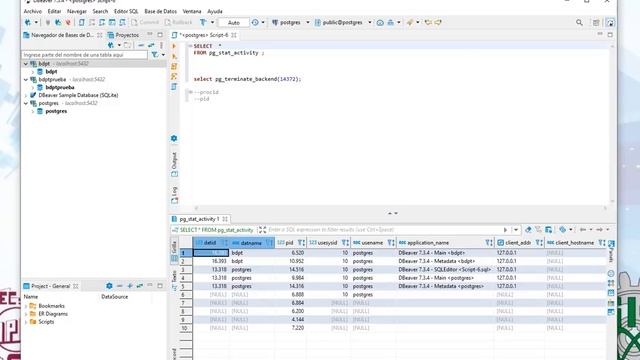Show the Output side panel
640x360 pixels.
(x=174, y=165)
